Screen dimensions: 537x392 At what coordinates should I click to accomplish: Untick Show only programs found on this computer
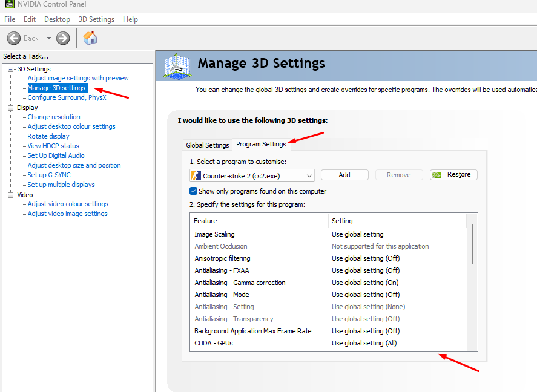pos(194,191)
